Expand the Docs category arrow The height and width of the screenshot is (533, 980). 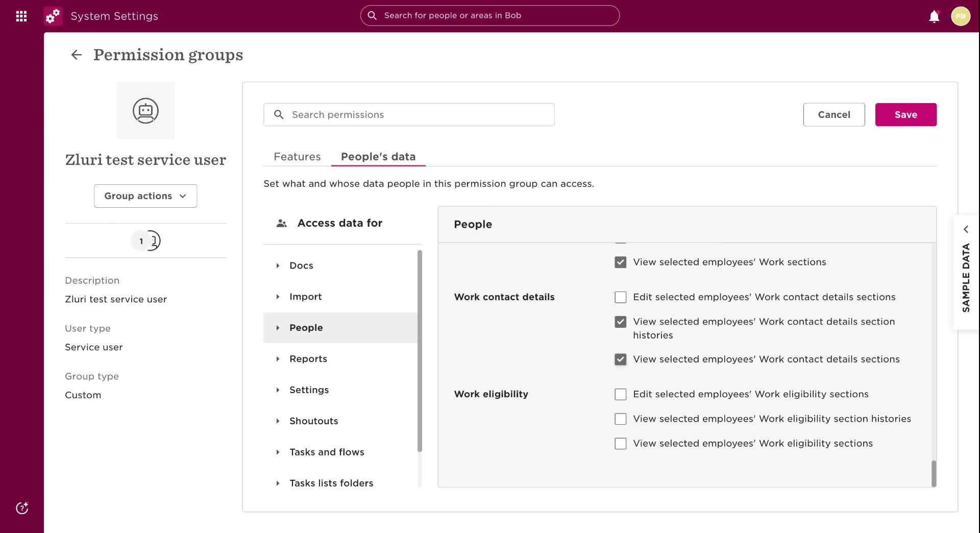(x=278, y=265)
